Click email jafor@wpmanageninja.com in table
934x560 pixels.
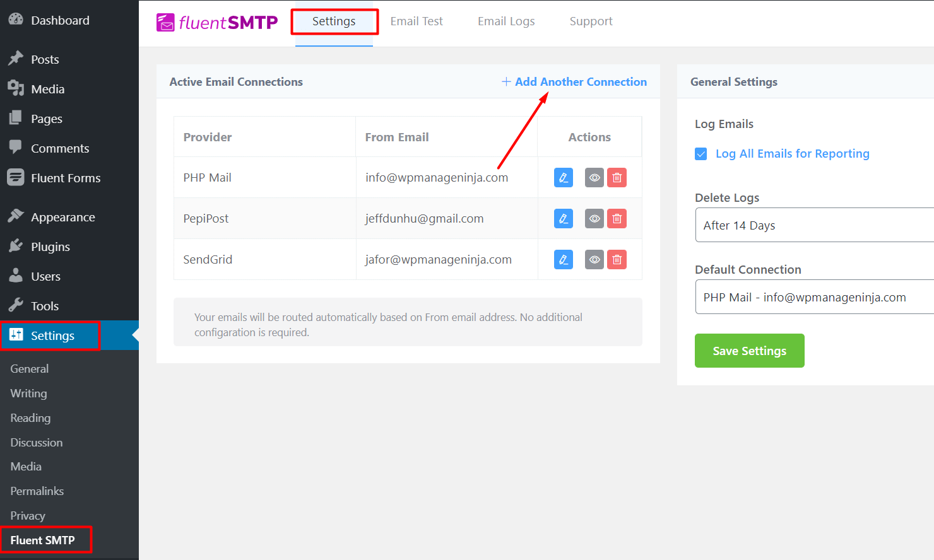click(x=439, y=260)
